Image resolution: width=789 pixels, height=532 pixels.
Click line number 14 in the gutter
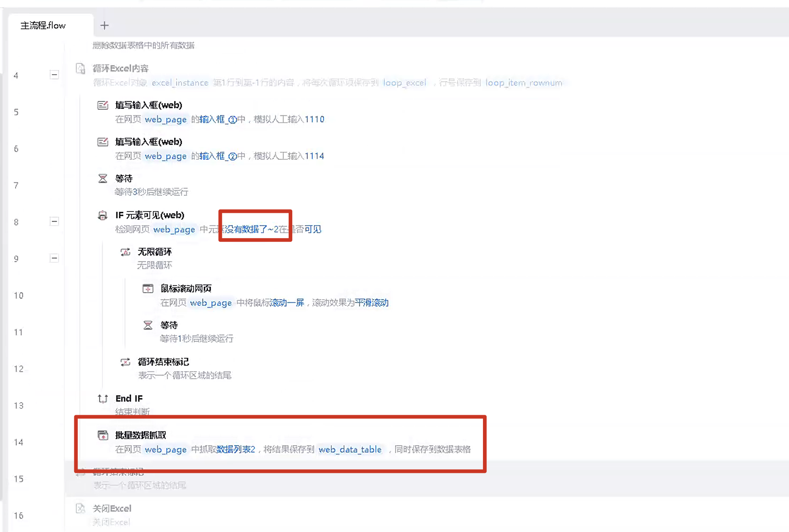coord(18,442)
